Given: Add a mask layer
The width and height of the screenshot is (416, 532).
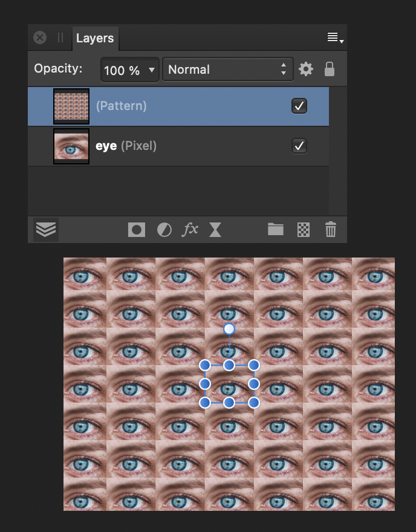Looking at the screenshot, I should (136, 230).
